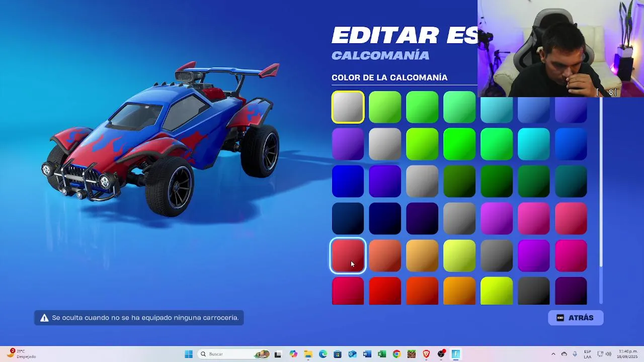Viewport: 644px width, 362px height.
Task: Click the warning triangle icon in the notice
Action: click(44, 318)
